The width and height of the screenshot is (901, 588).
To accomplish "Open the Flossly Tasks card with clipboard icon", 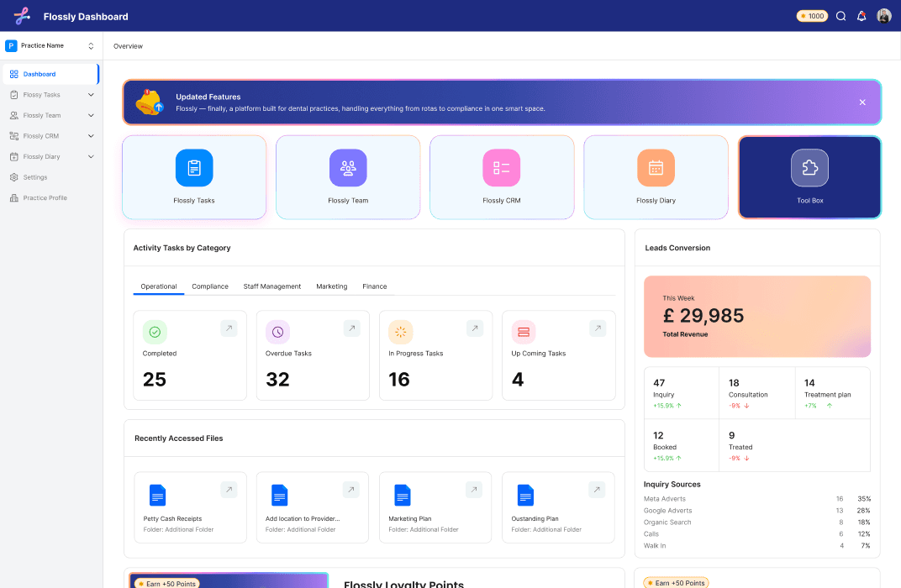I will [194, 167].
